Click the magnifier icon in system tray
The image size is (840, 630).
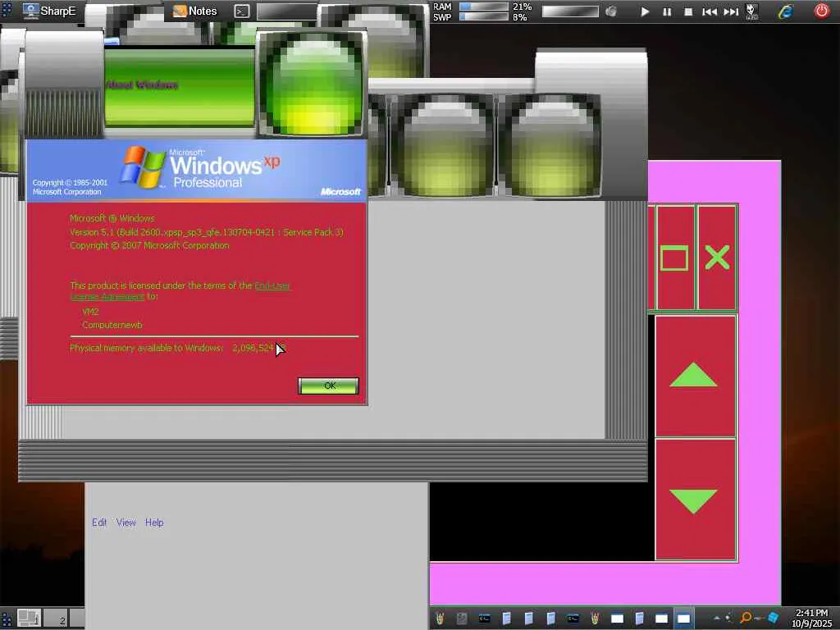[746, 618]
